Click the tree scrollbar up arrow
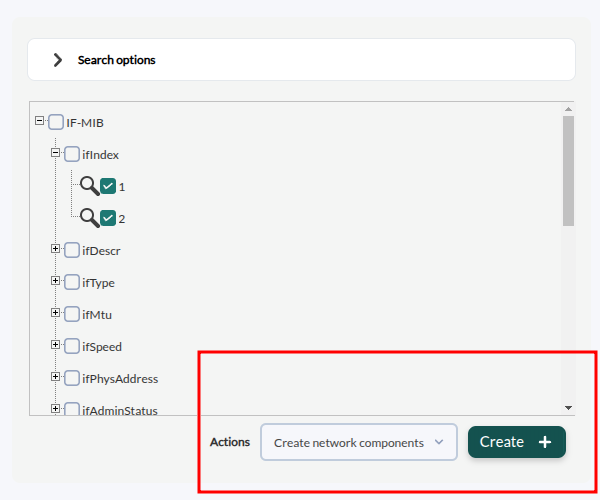 pyautogui.click(x=568, y=108)
